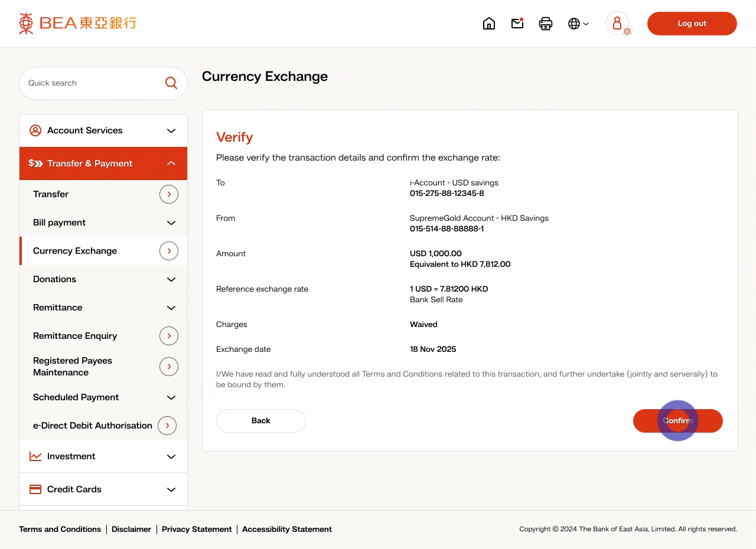Image resolution: width=756 pixels, height=549 pixels.
Task: Click the BEA bank logo
Action: pyautogui.click(x=77, y=24)
